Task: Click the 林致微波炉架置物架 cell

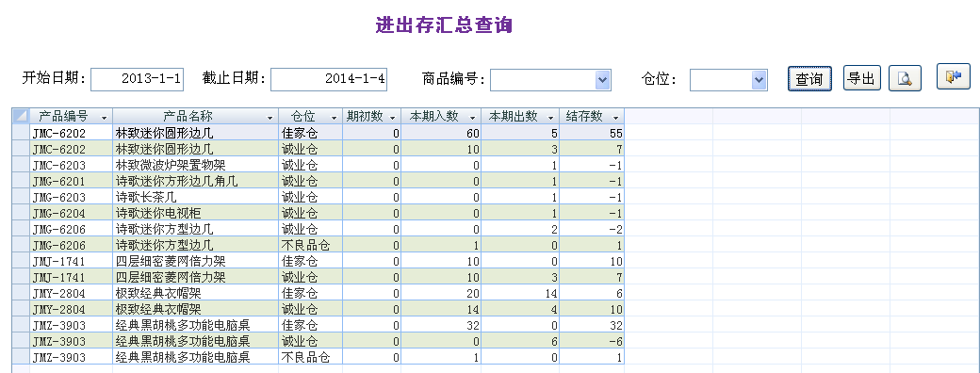Action: 196,165
